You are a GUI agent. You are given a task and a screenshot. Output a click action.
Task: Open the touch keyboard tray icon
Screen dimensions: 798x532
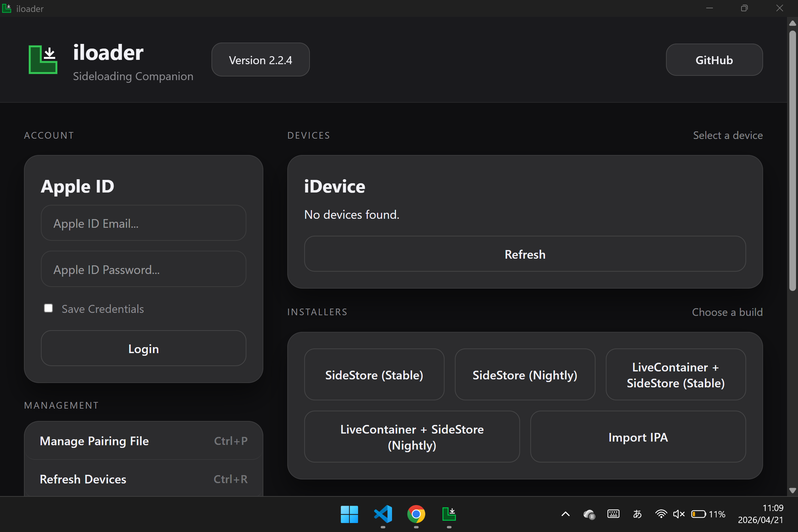pos(613,514)
